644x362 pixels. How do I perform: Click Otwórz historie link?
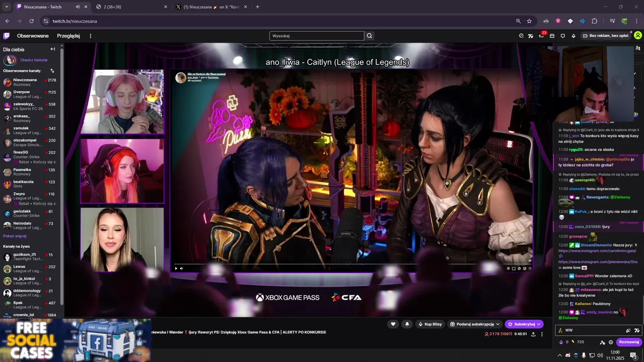(34, 60)
